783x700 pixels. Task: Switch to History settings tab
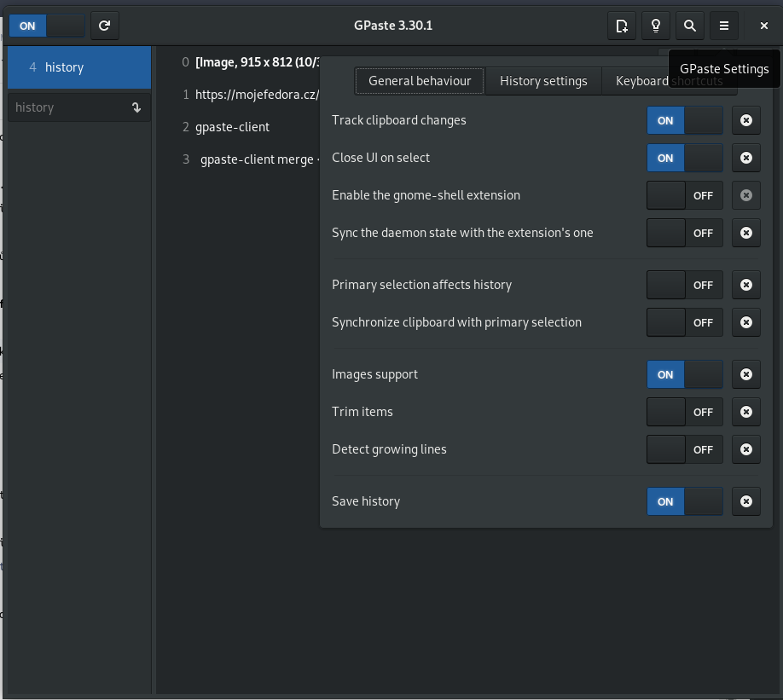click(543, 81)
